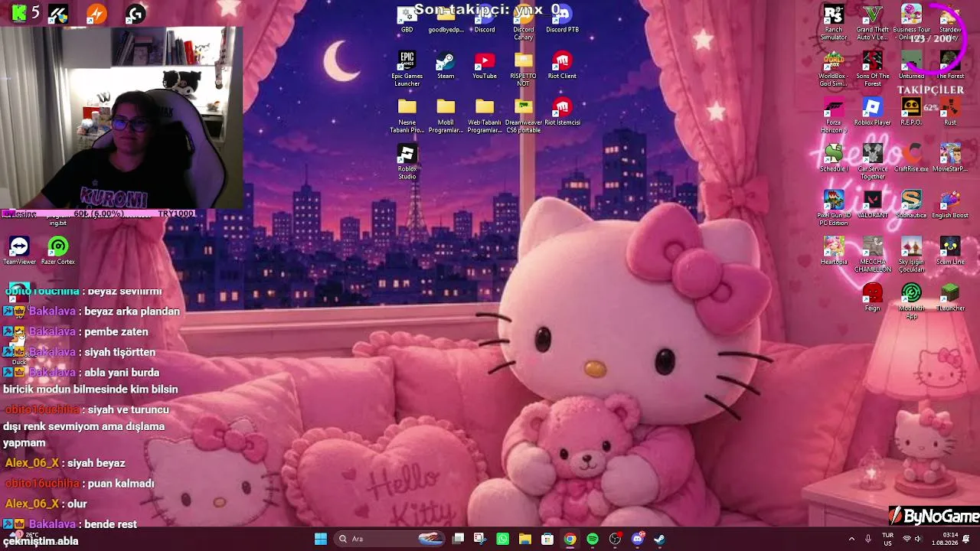Open Pixel Gun 3D PC Edition
Screen dimensions: 980x551
coord(834,209)
